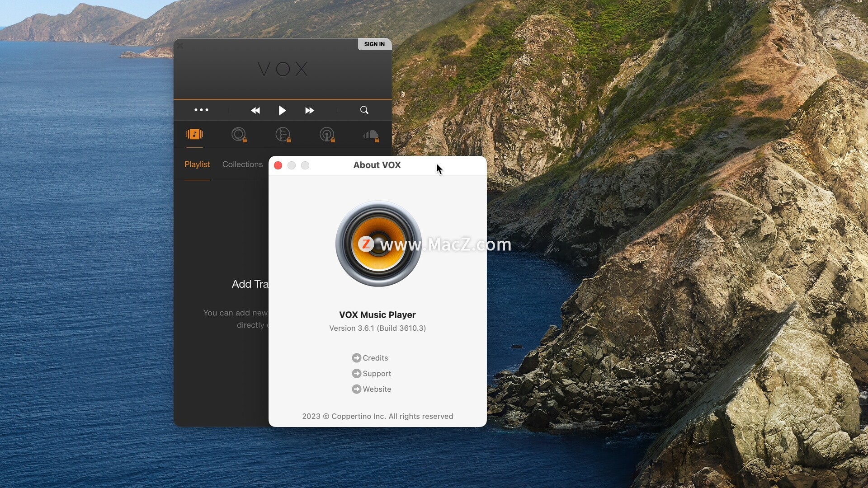Screen dimensions: 868x488
Task: Close the About VOX window
Action: click(278, 165)
